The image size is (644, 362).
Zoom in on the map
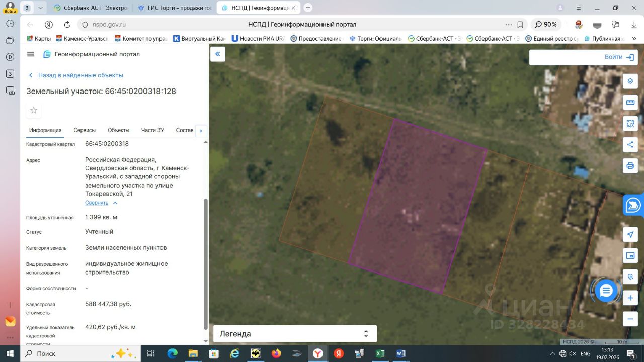630,298
